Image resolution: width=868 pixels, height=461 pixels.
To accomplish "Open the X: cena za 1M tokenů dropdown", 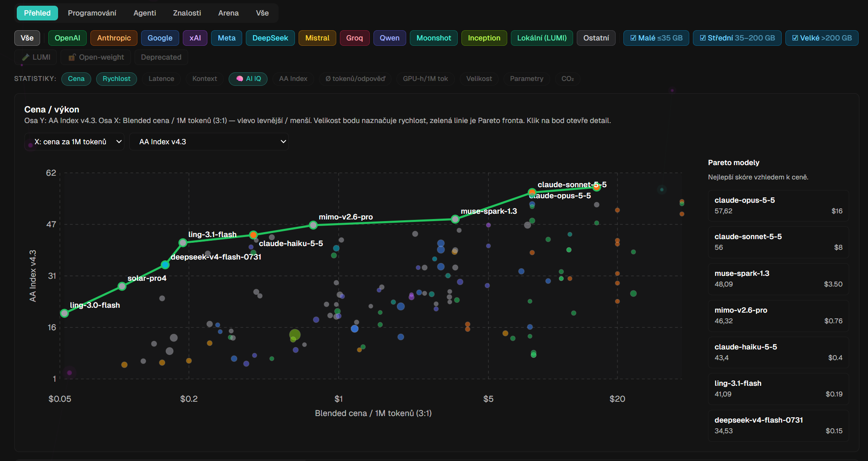I will click(x=74, y=142).
